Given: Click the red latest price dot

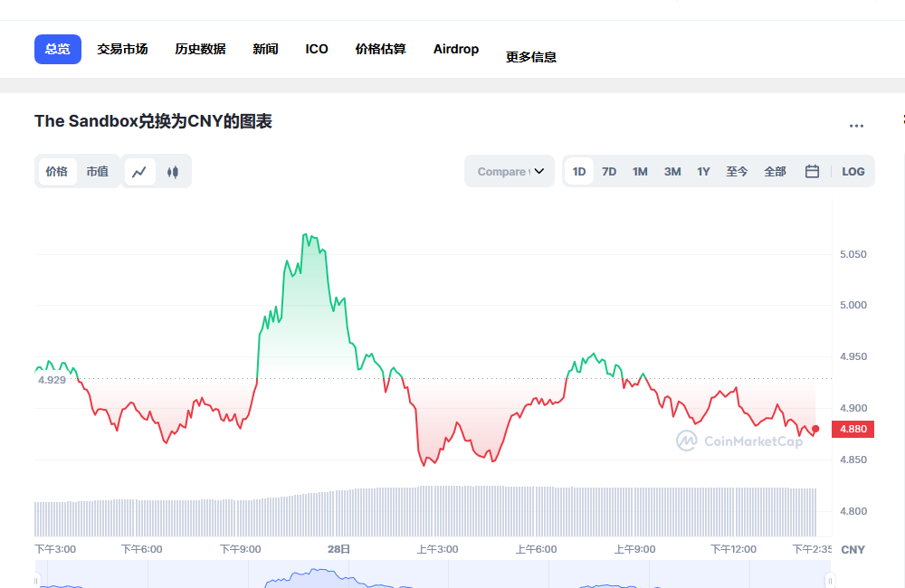Looking at the screenshot, I should (x=815, y=429).
